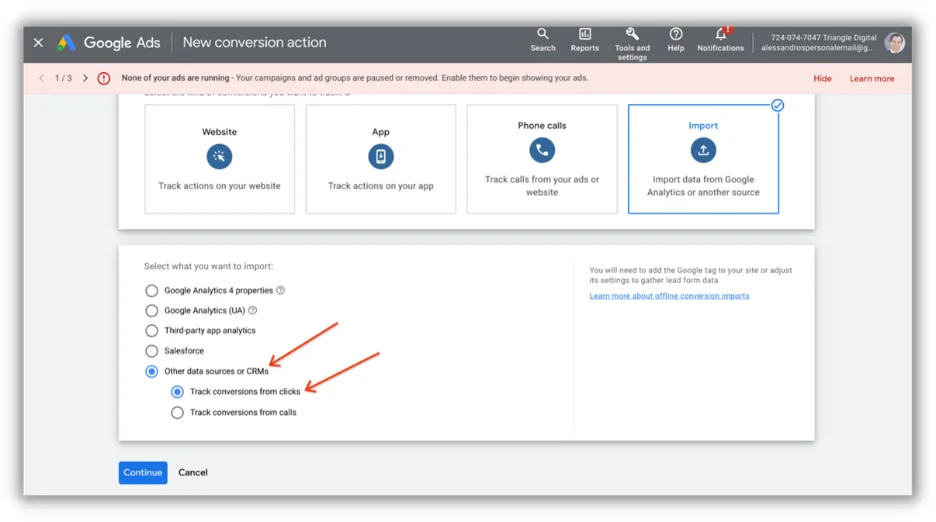This screenshot has width=936, height=522.
Task: Click the Phone calls handset icon
Action: 542,150
